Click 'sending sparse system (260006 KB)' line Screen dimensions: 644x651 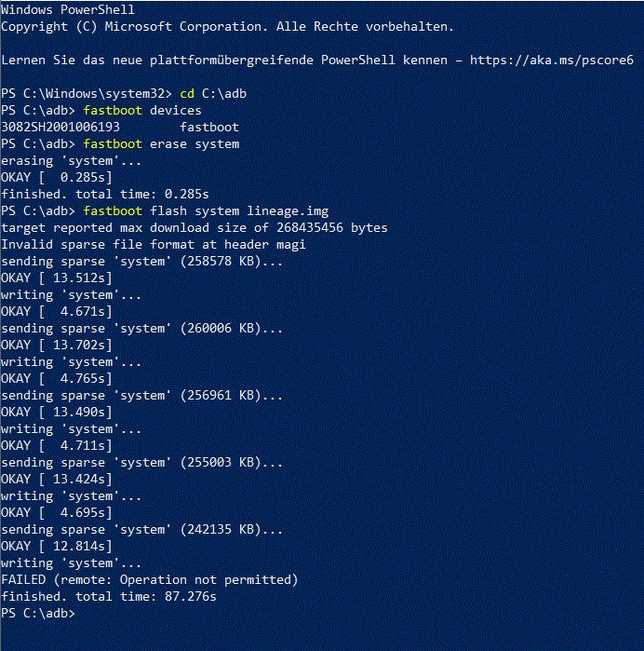click(x=141, y=329)
